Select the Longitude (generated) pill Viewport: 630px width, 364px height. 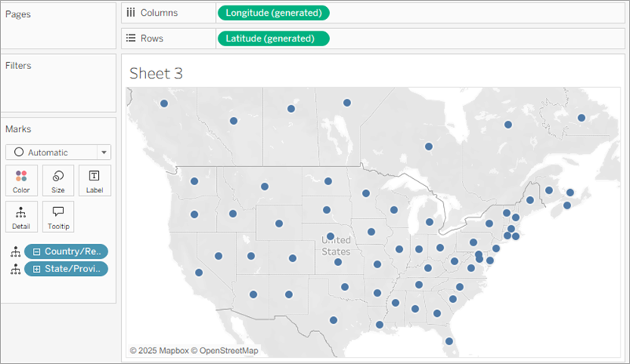tap(273, 13)
